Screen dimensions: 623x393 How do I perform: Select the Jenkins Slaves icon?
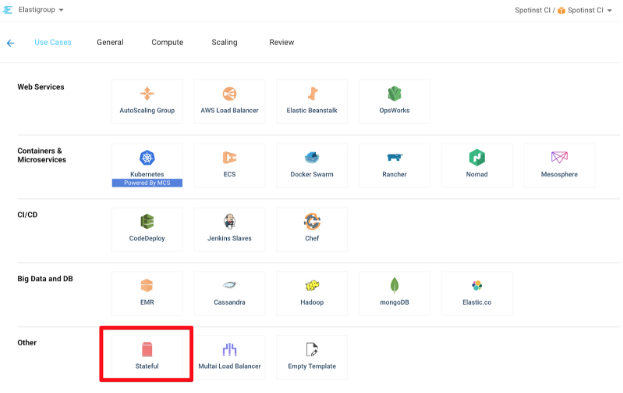[x=229, y=222]
